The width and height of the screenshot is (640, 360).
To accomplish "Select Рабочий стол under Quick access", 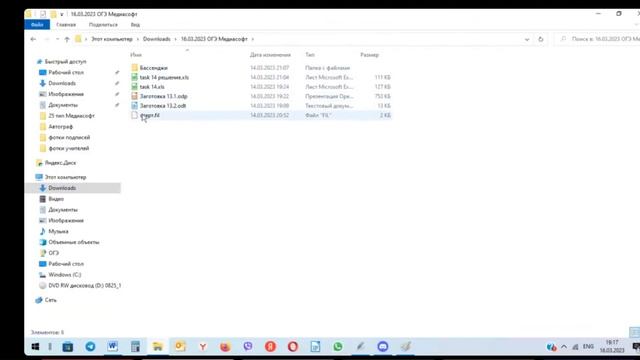I will point(66,72).
